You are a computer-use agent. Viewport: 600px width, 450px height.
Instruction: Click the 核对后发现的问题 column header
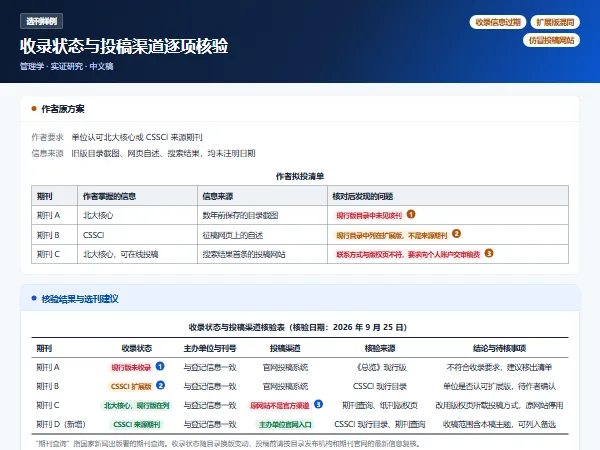click(x=362, y=196)
